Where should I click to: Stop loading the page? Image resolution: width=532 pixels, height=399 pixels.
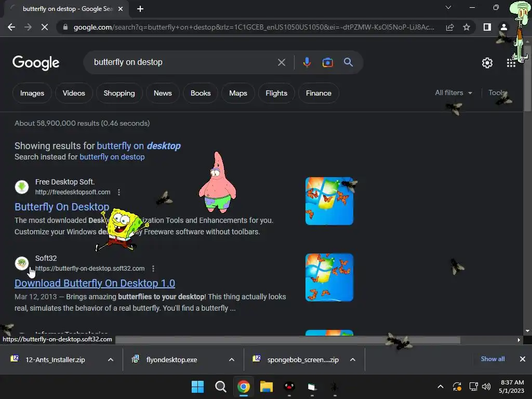point(45,27)
